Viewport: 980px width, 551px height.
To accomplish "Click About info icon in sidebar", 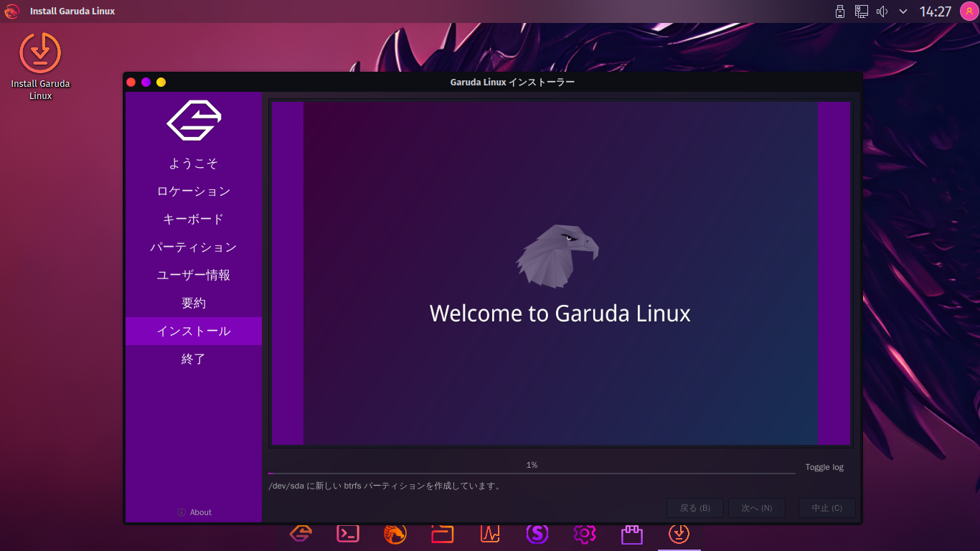I will coord(182,512).
